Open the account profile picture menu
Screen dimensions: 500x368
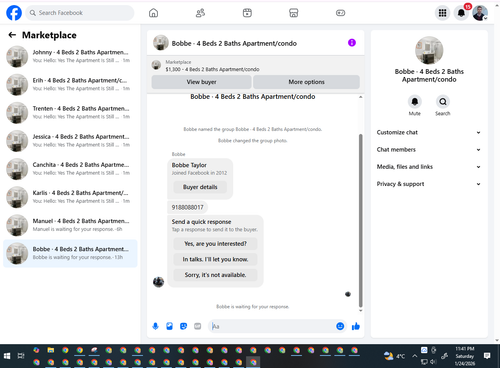click(480, 13)
